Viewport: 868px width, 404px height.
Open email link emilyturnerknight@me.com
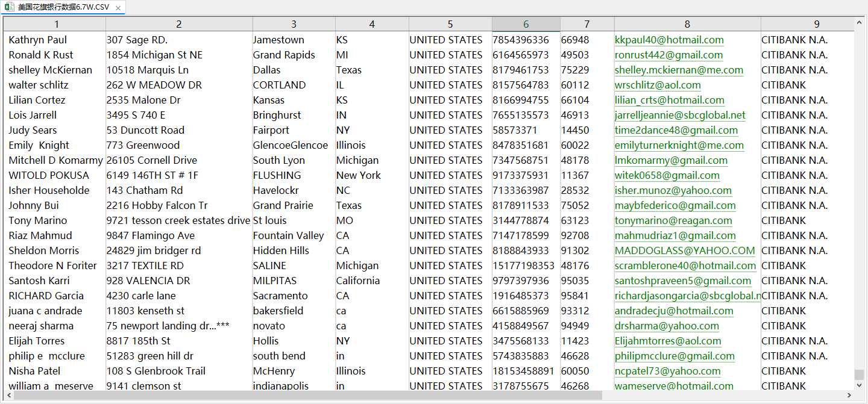click(679, 145)
